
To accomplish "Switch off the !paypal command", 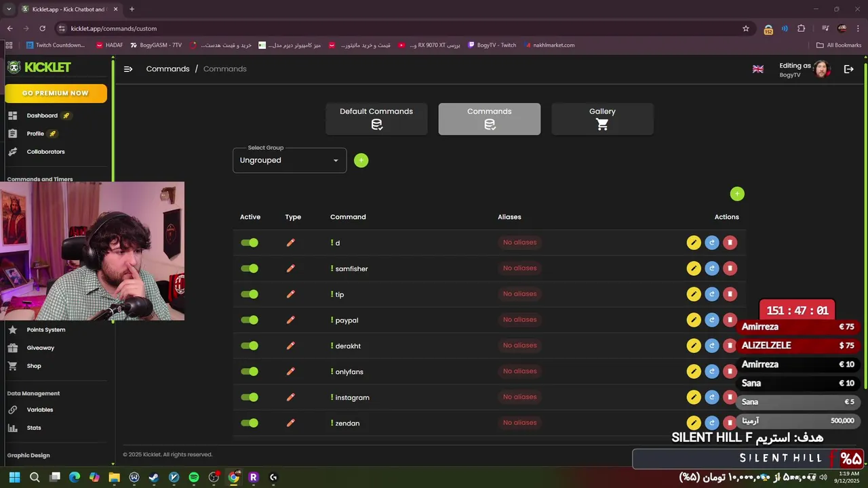I will coord(250,320).
